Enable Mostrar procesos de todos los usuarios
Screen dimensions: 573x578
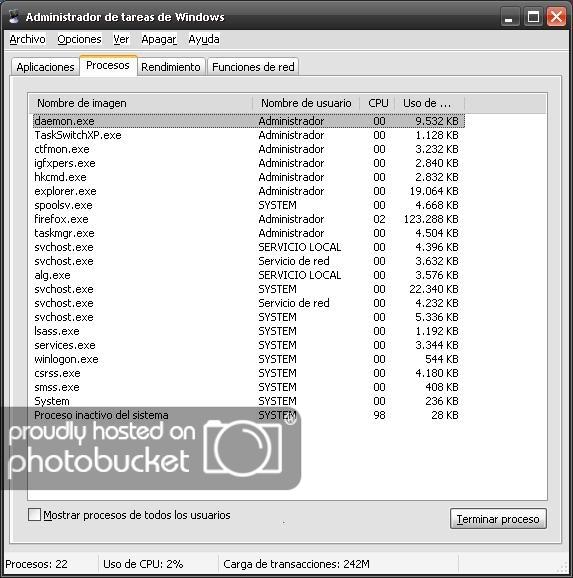tap(34, 515)
